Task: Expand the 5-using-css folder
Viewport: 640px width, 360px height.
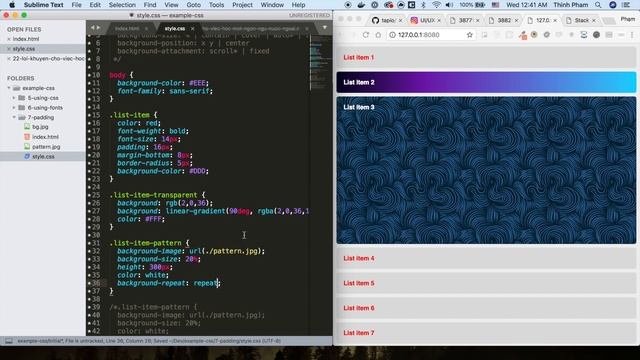Action: 14,98
